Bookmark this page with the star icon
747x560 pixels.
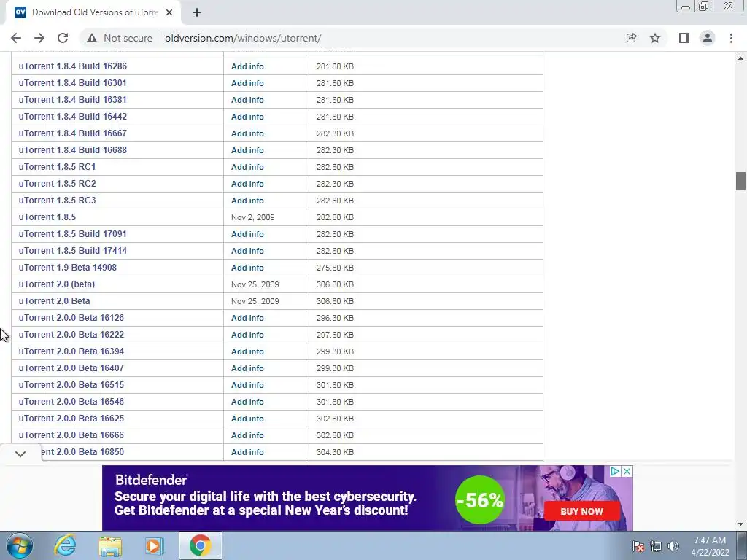655,38
